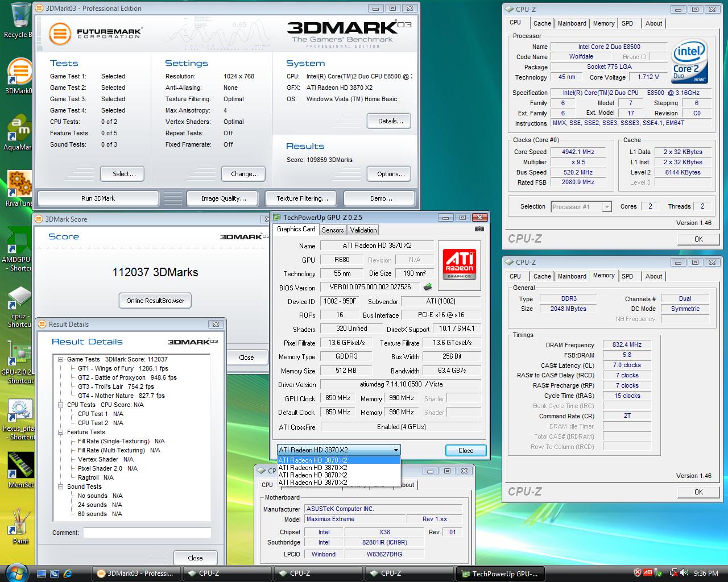Open About tab in the CPU-Z Memory window
The image size is (728, 582).
tap(653, 276)
